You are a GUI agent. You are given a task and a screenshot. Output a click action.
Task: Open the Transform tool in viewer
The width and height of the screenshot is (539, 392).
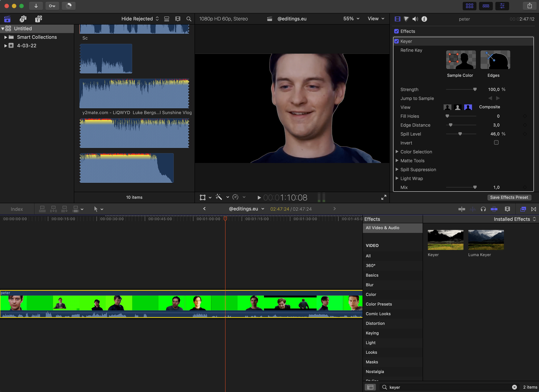click(202, 198)
